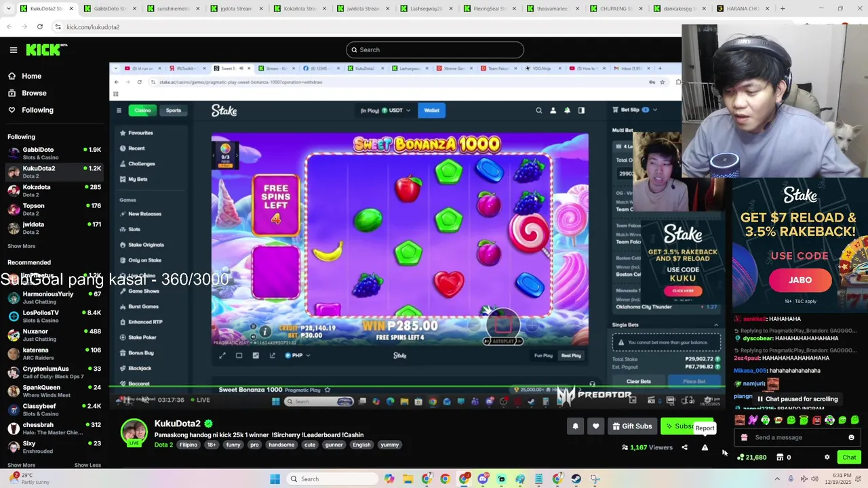Screen dimensions: 868x488
Task: Bookmark page with star in streamed browser
Action: [663, 82]
